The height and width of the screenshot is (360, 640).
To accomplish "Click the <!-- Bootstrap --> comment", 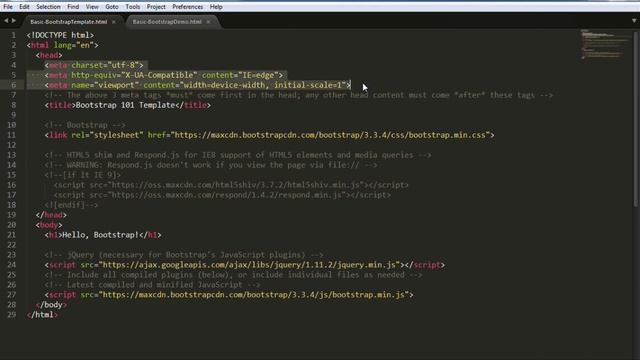I will pos(85,125).
